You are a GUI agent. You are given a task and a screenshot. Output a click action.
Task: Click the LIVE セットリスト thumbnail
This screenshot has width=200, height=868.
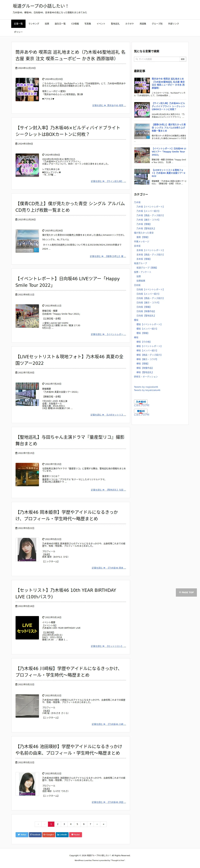tap(27, 628)
